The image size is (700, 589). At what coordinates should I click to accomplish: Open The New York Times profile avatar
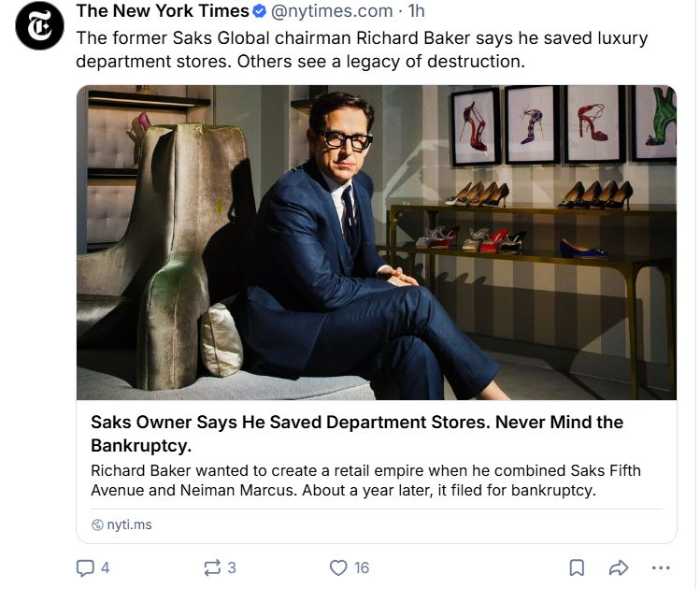40,25
